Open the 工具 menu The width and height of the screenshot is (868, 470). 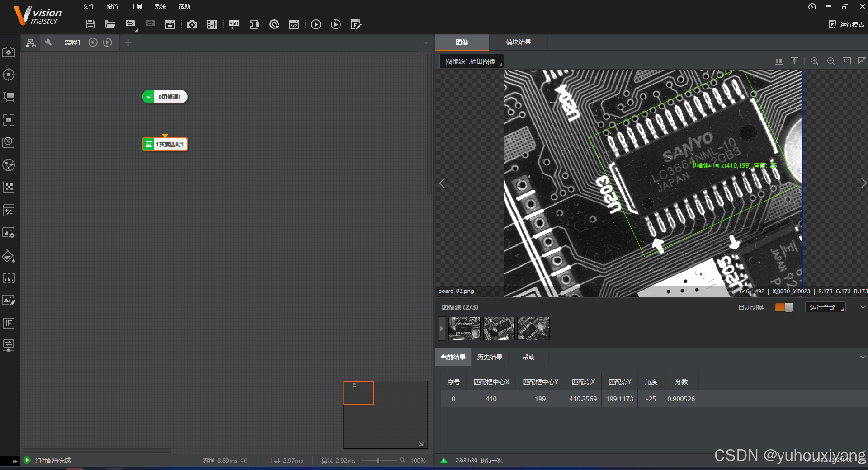pyautogui.click(x=137, y=6)
